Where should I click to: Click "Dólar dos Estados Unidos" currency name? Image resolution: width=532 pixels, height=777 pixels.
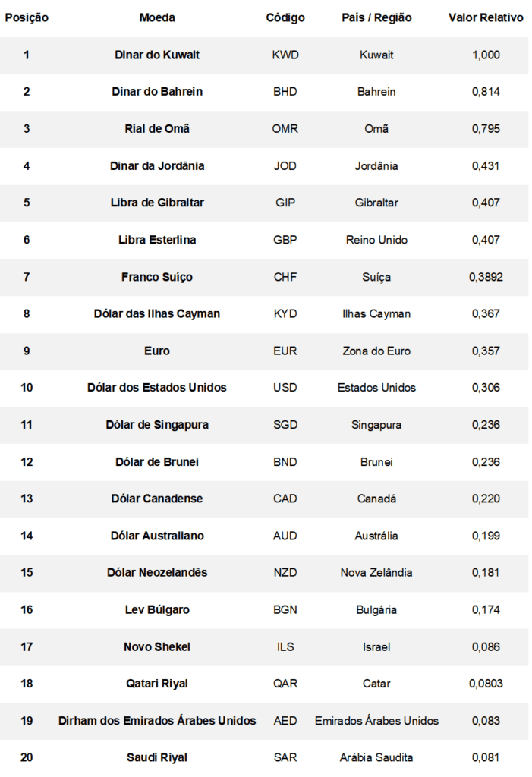(x=157, y=388)
